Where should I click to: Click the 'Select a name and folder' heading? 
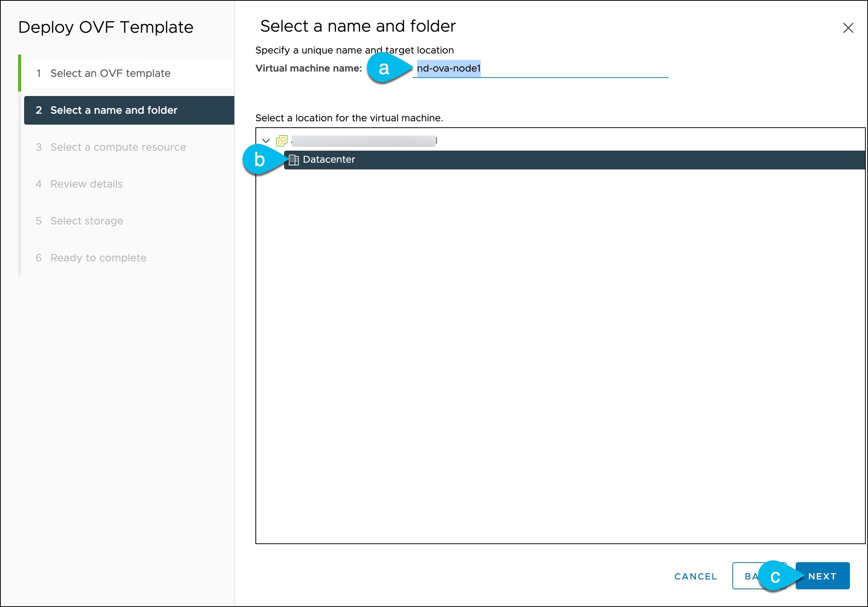[358, 26]
